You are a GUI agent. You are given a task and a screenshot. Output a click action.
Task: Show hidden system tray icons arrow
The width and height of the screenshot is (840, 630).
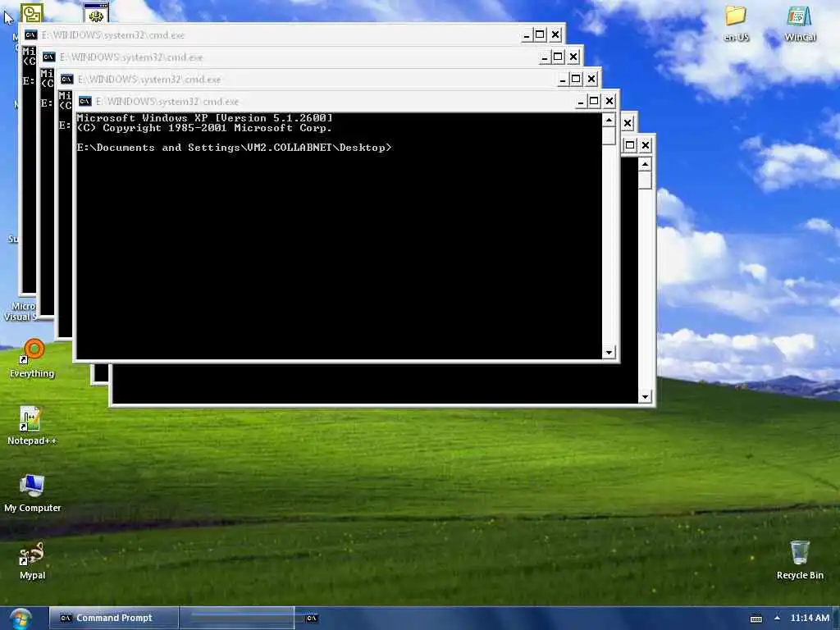777,618
